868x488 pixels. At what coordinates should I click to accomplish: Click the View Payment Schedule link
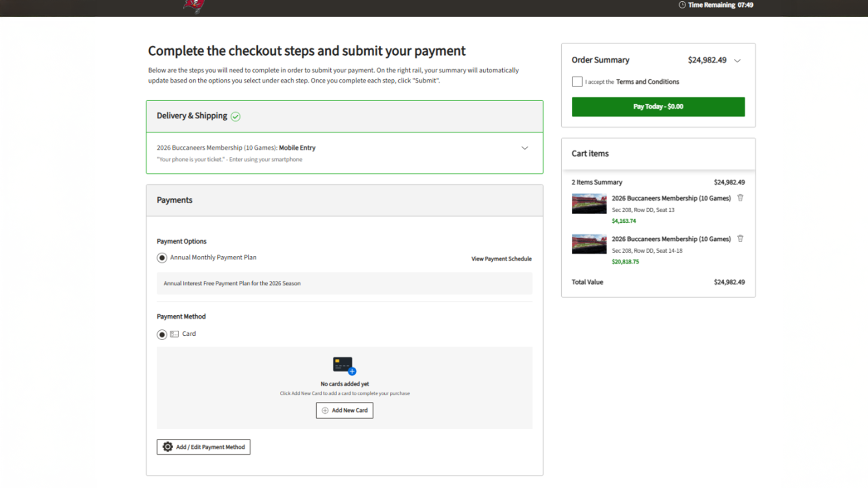tap(501, 259)
